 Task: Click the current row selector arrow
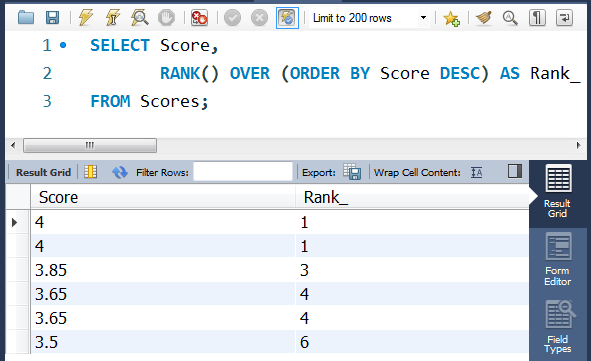click(x=15, y=222)
